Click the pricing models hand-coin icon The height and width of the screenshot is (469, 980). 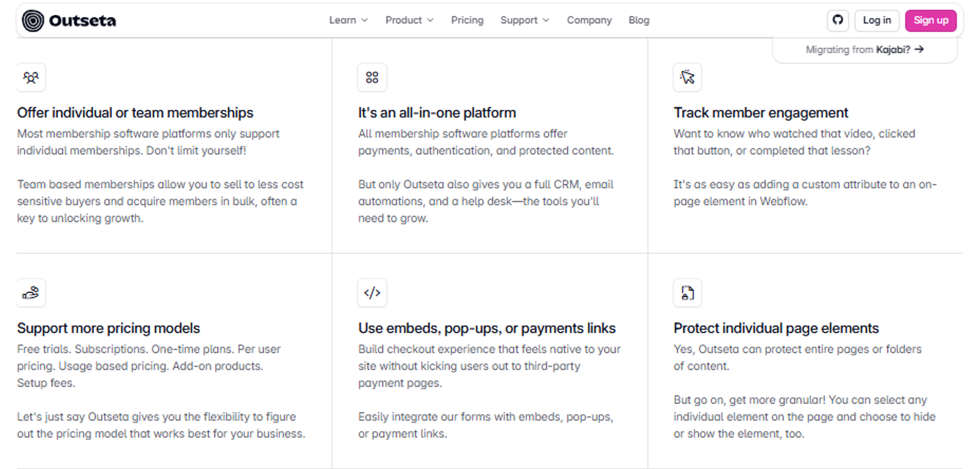coord(31,293)
